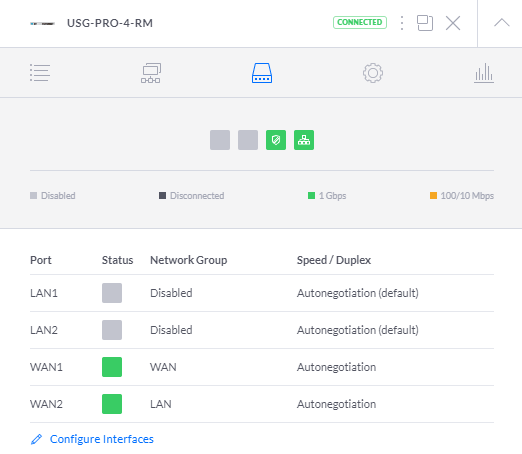Open the Statistics bar-chart tab
This screenshot has height=454, width=522.
tap(484, 73)
